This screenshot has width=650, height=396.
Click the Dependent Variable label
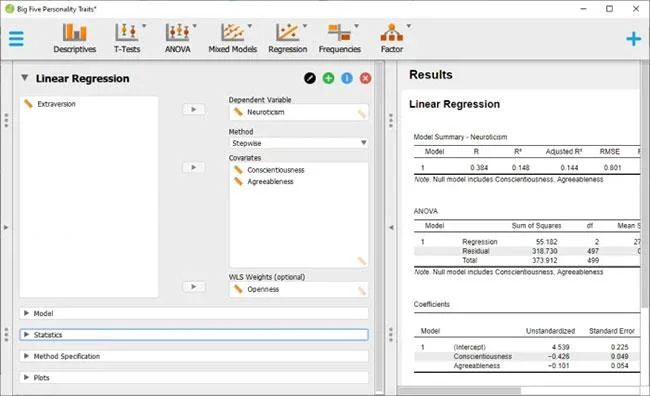(260, 100)
